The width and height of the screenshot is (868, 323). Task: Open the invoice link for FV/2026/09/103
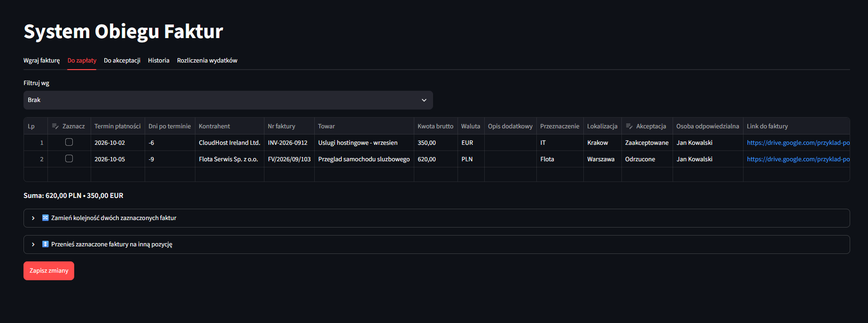pyautogui.click(x=798, y=159)
